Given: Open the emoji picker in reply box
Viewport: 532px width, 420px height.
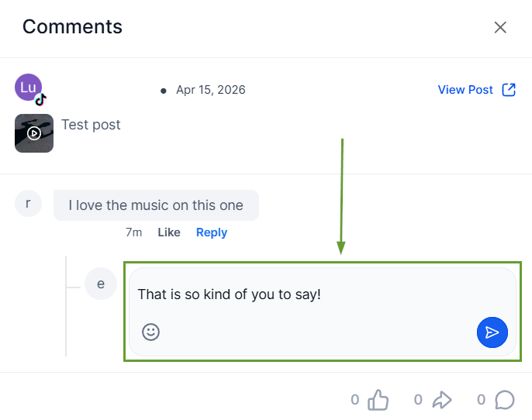Looking at the screenshot, I should (x=150, y=332).
